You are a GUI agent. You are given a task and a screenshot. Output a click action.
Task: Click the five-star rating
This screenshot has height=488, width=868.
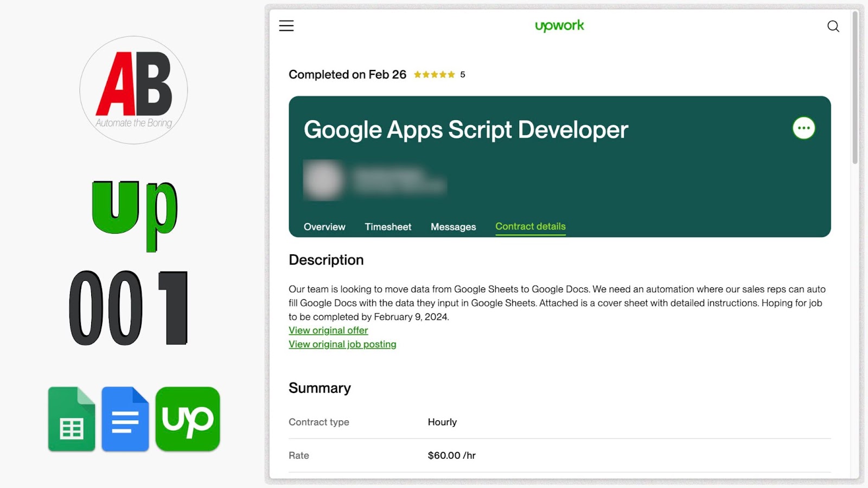pyautogui.click(x=434, y=74)
